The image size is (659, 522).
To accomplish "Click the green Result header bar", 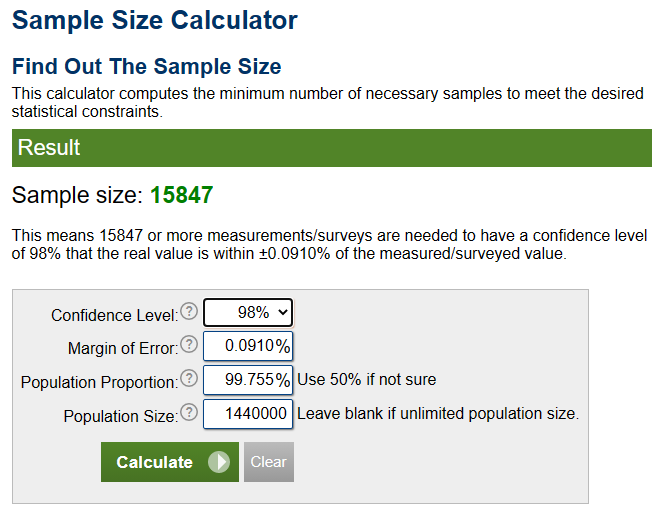I will tap(331, 148).
